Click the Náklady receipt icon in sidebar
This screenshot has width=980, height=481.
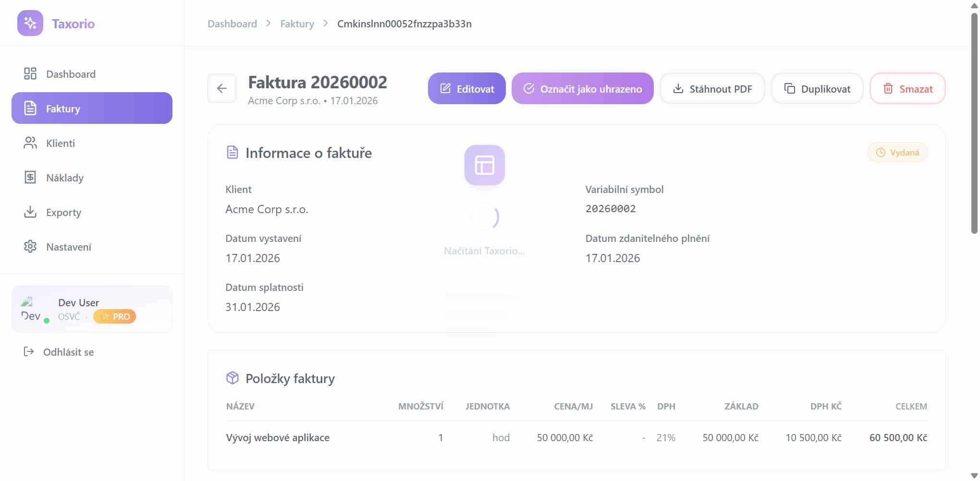click(30, 177)
